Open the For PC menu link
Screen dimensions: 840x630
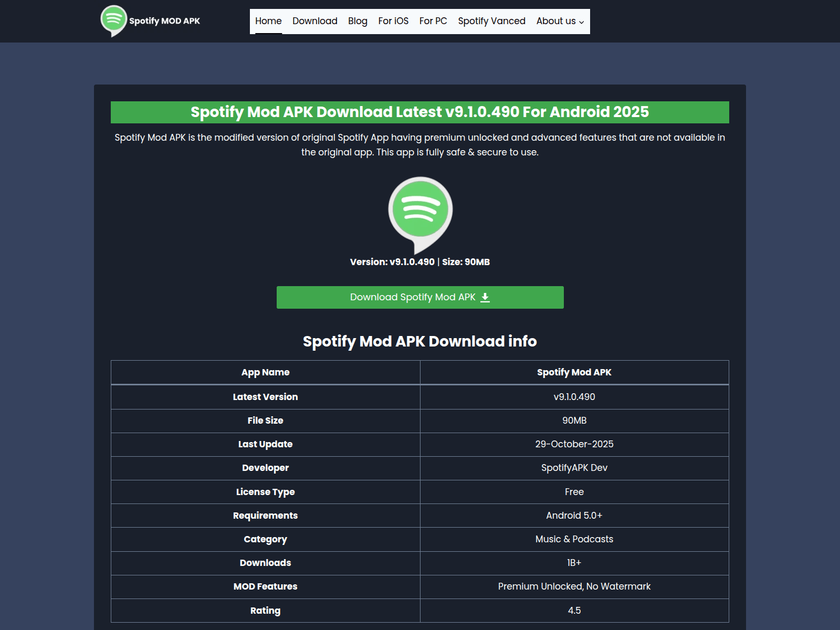tap(433, 21)
